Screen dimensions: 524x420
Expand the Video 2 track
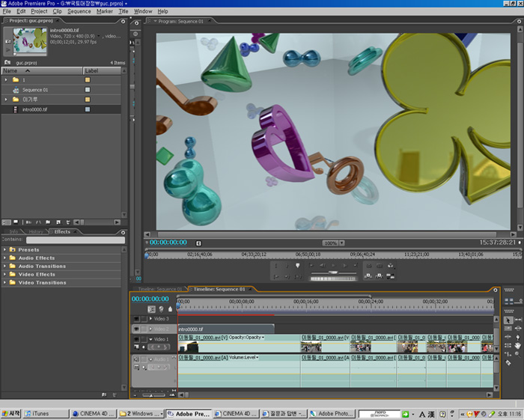150,329
